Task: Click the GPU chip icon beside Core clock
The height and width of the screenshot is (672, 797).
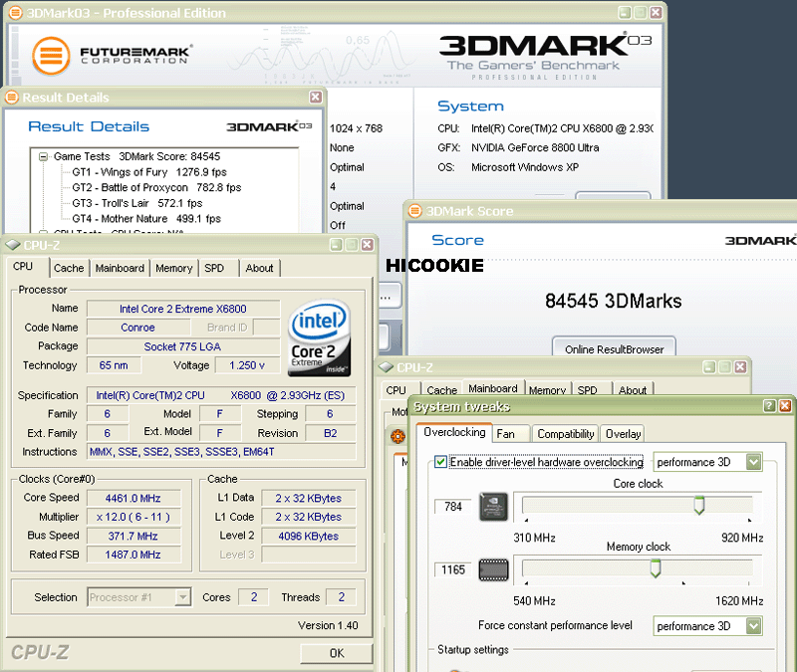Action: click(x=492, y=508)
